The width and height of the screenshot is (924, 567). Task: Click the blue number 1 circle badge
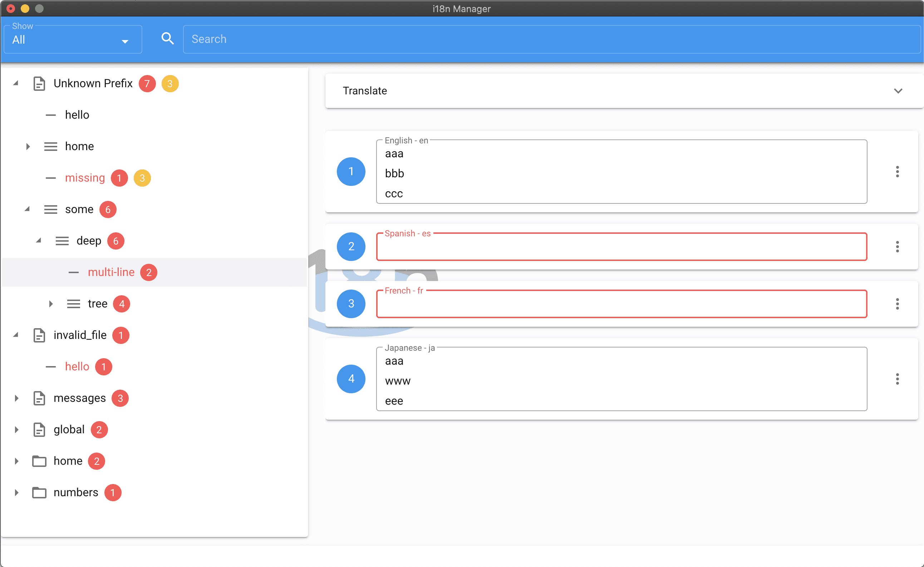click(351, 172)
